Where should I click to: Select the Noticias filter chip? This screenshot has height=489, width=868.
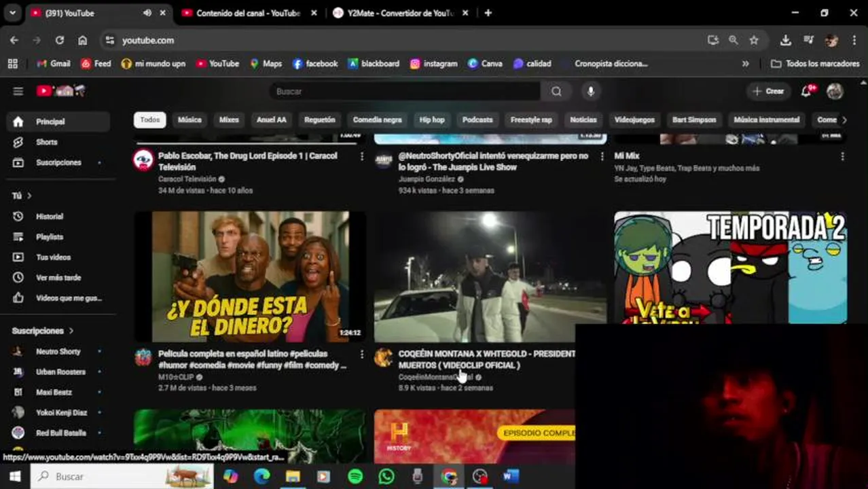583,120
